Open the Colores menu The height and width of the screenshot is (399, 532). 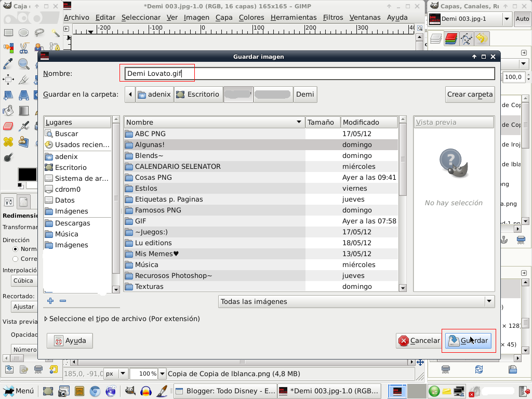click(x=251, y=17)
